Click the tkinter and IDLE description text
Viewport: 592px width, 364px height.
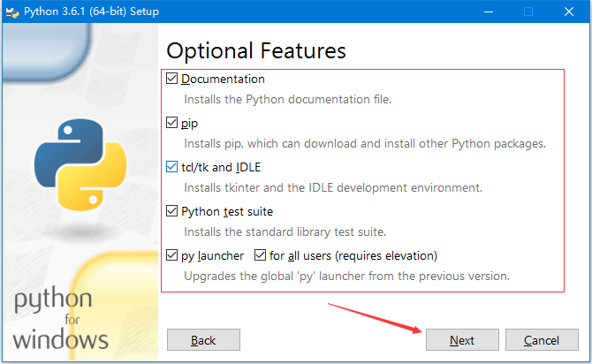click(332, 187)
